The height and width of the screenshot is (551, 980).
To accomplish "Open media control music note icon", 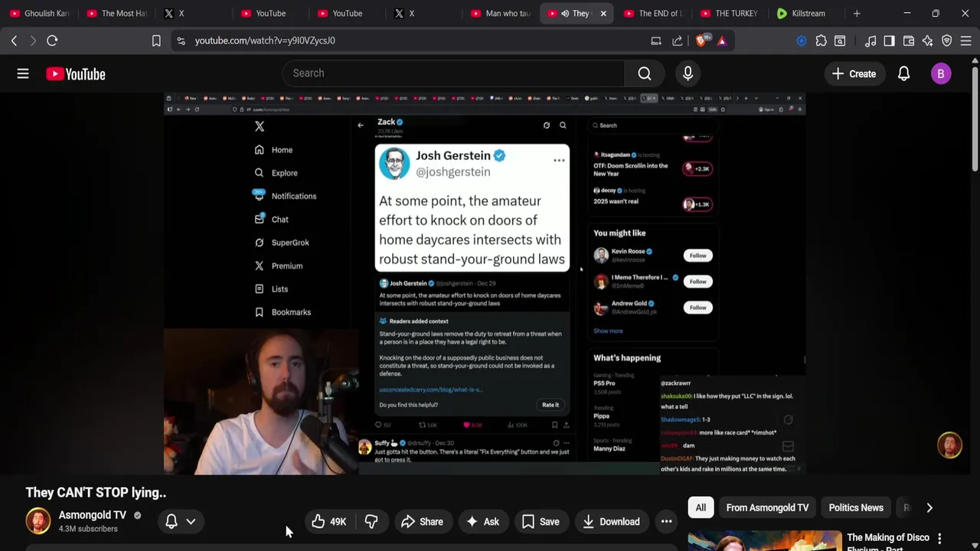I will pos(871,41).
